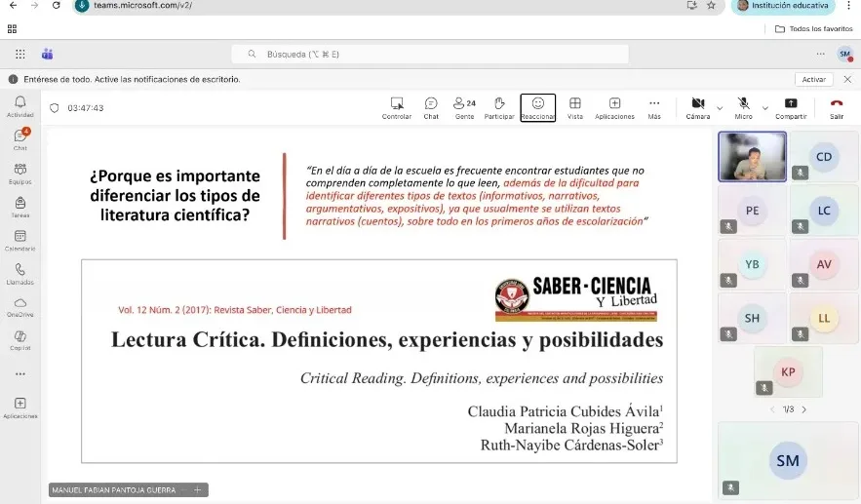Select participant tile PE
The image size is (861, 504).
752,211
